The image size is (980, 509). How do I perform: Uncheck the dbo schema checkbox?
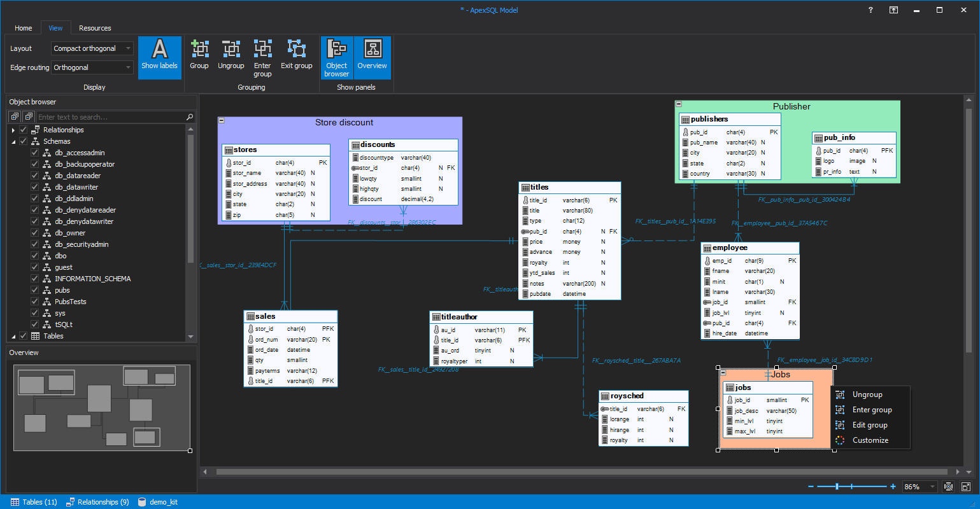point(35,256)
